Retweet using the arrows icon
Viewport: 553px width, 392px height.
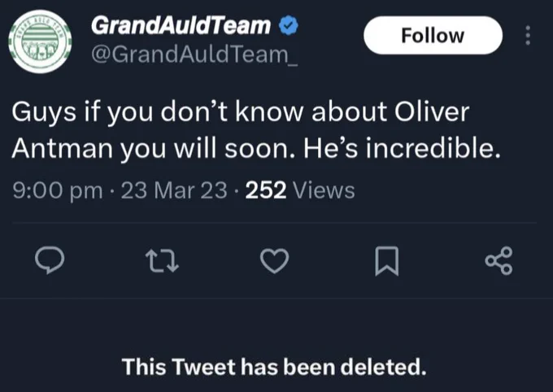pos(162,261)
